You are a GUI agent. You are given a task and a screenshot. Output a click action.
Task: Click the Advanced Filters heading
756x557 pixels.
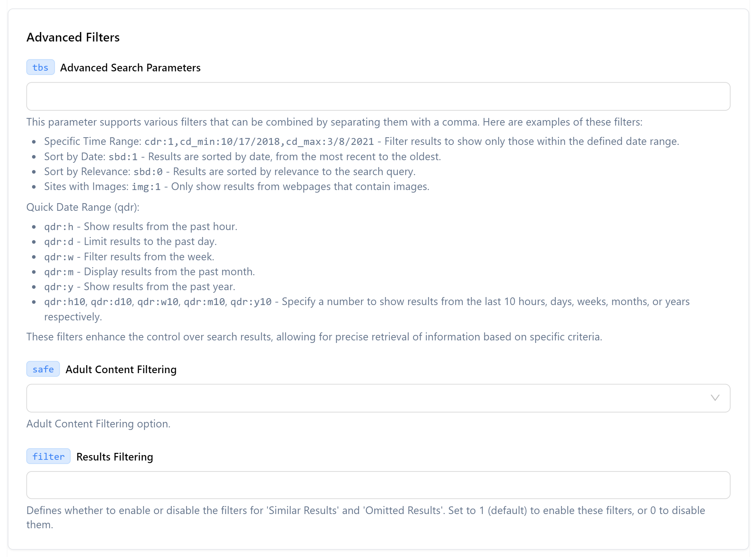(72, 37)
